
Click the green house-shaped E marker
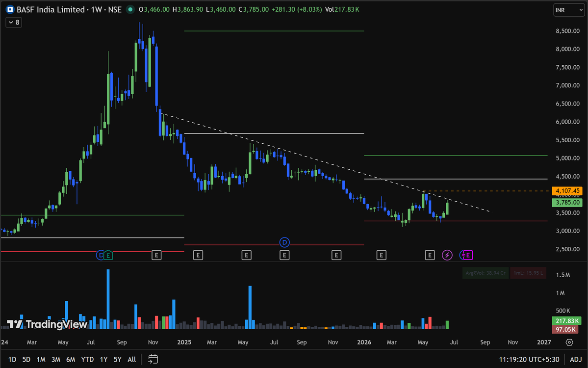(x=108, y=255)
